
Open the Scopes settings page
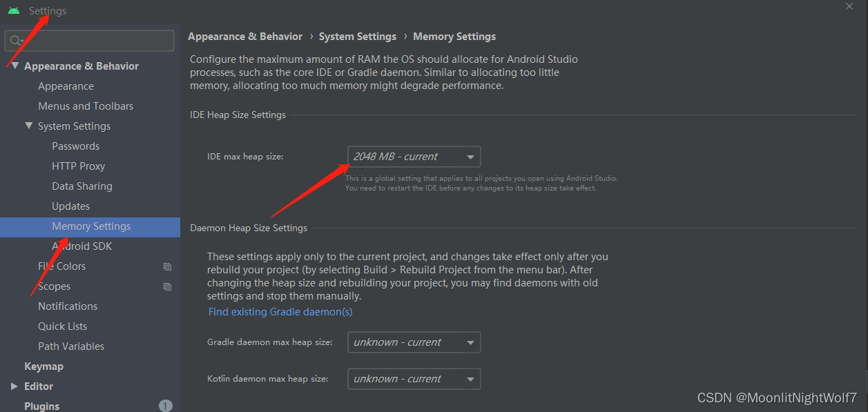point(54,286)
